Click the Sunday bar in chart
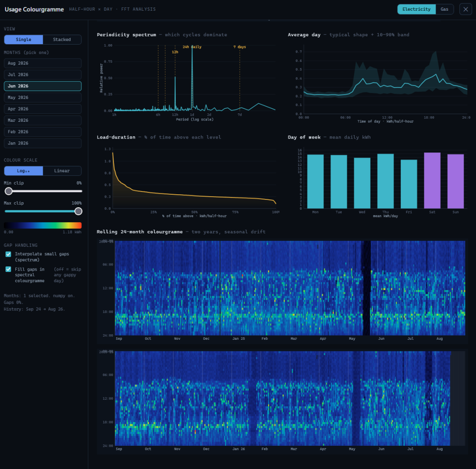 tap(456, 181)
